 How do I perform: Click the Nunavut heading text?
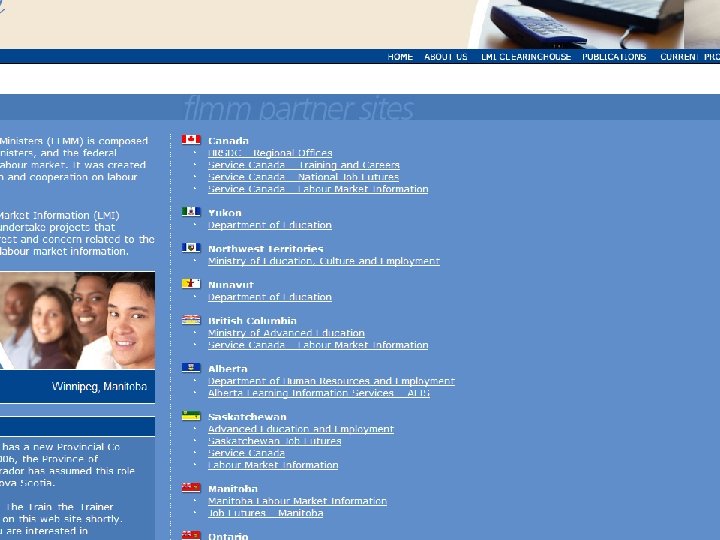[231, 285]
